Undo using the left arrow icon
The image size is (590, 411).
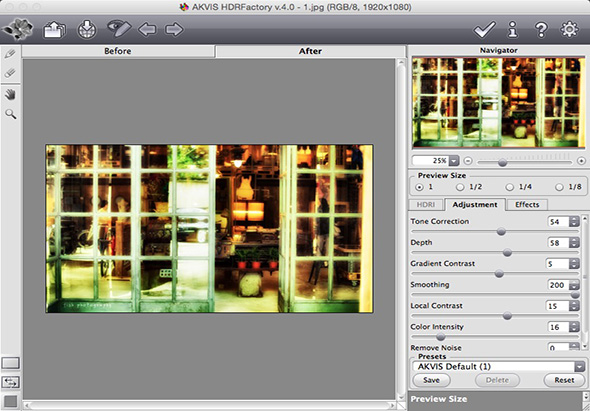coord(147,29)
